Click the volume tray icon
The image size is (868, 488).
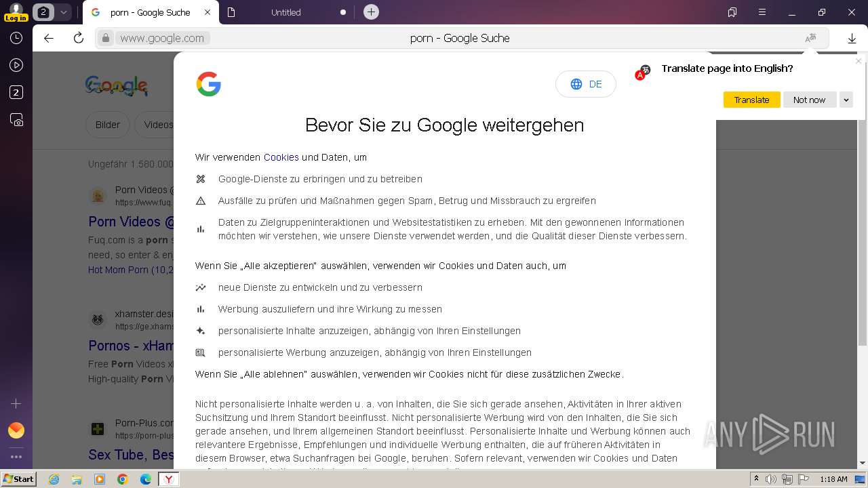pyautogui.click(x=771, y=479)
